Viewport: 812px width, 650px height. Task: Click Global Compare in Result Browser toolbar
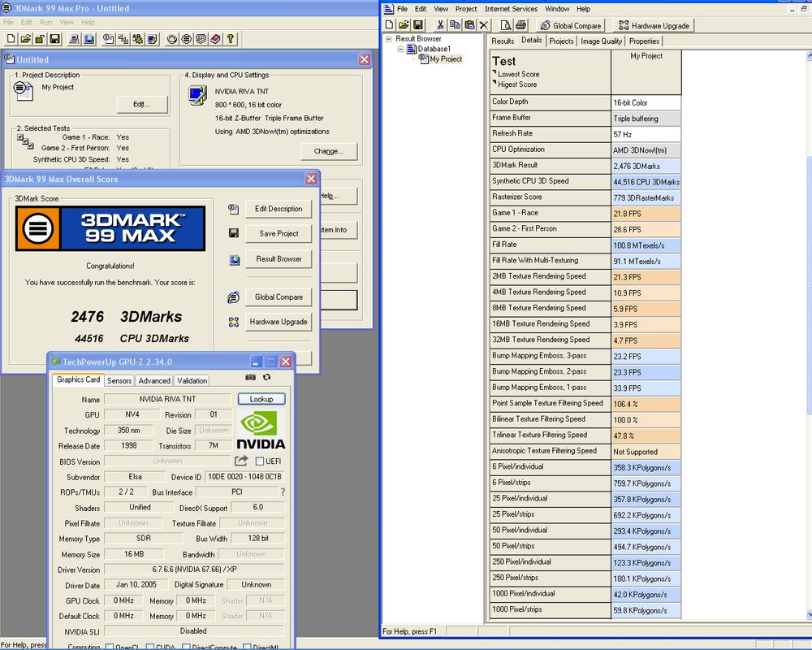(x=571, y=25)
